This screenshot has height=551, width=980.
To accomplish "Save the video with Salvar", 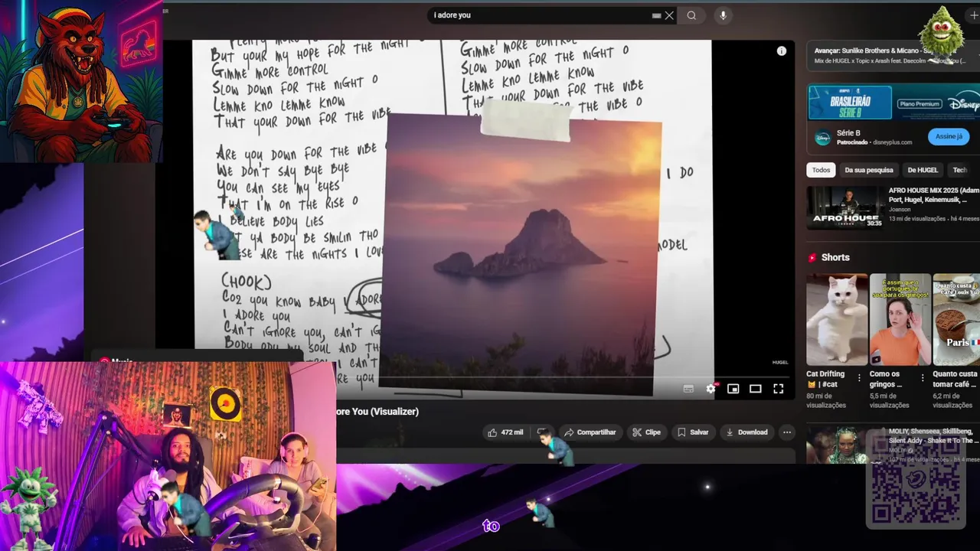I will [x=693, y=432].
